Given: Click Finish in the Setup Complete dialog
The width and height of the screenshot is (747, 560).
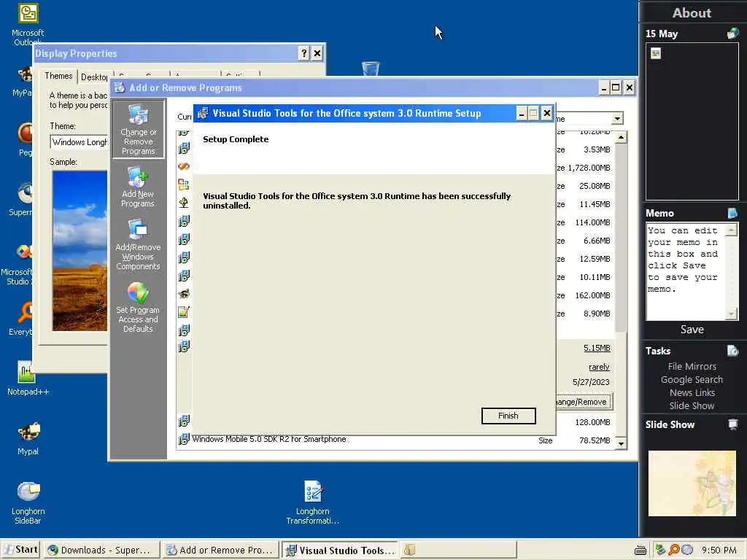Looking at the screenshot, I should pyautogui.click(x=508, y=416).
